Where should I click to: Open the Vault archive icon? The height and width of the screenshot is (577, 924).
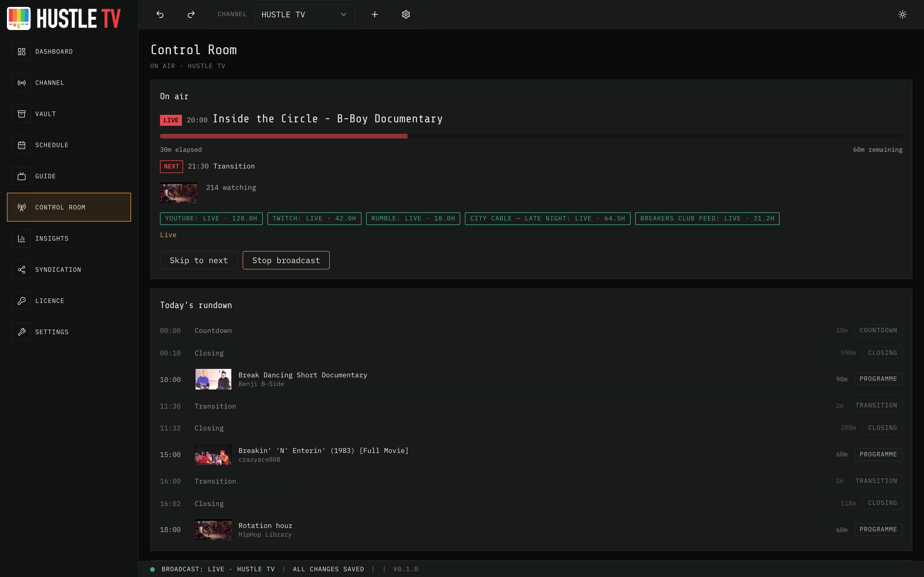click(21, 114)
